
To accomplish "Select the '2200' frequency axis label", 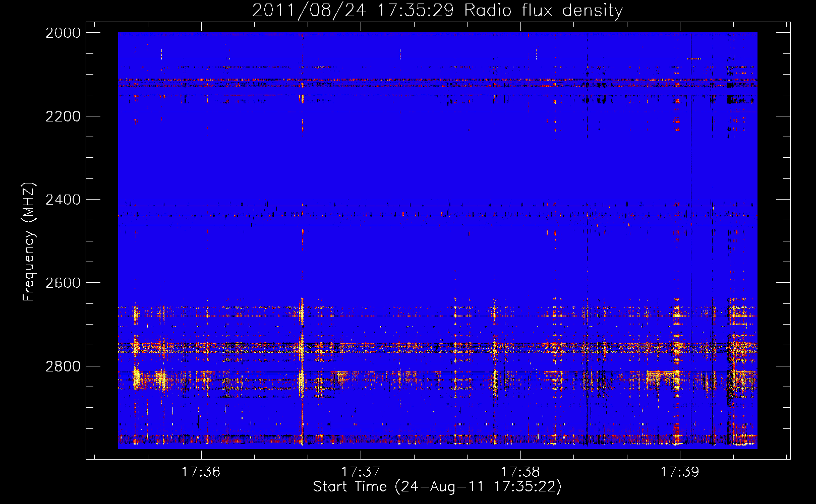I will [63, 116].
